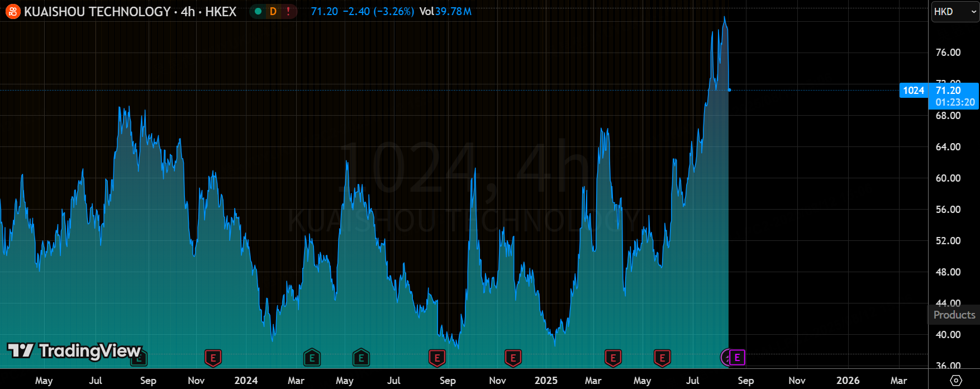
Task: Open green earnings marker near May 2024
Action: (x=361, y=358)
